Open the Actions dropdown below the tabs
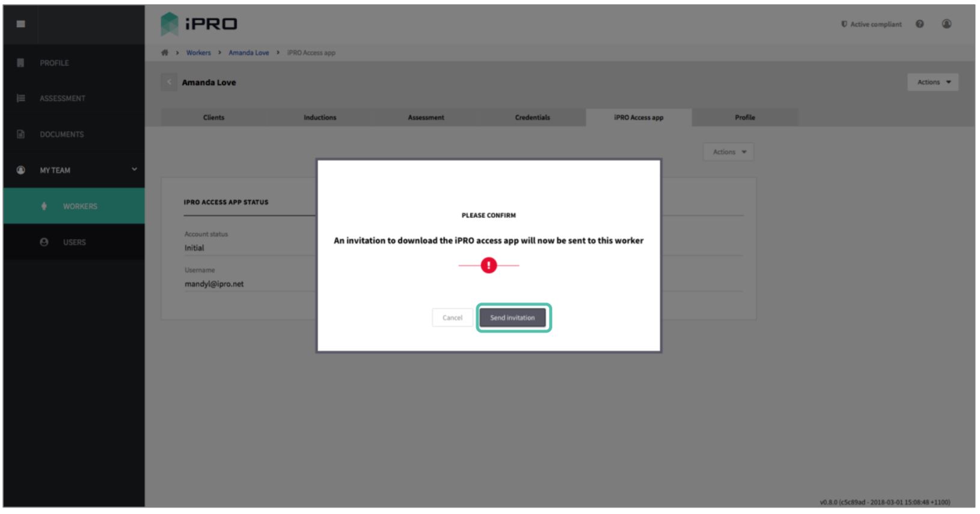Screen dimensions: 980x514 click(729, 152)
